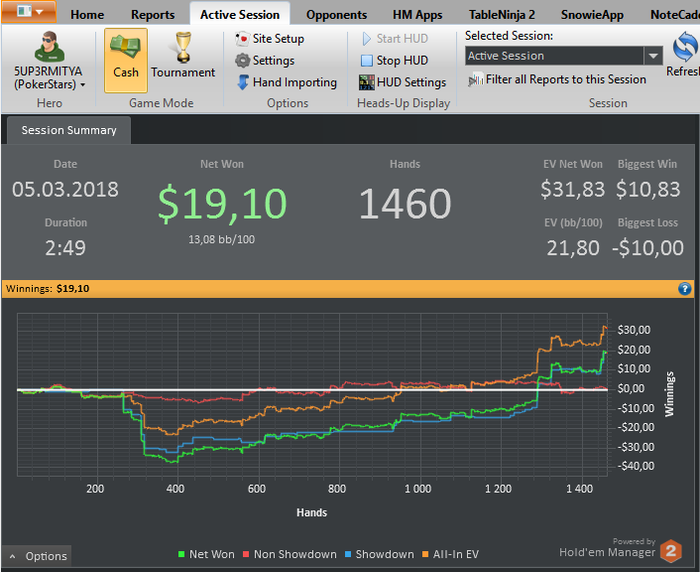Open HUD Settings
700x572 pixels.
point(402,82)
